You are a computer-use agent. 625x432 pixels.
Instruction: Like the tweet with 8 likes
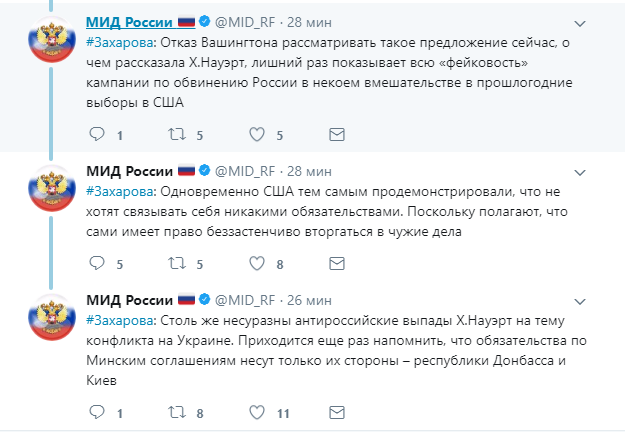pos(257,264)
